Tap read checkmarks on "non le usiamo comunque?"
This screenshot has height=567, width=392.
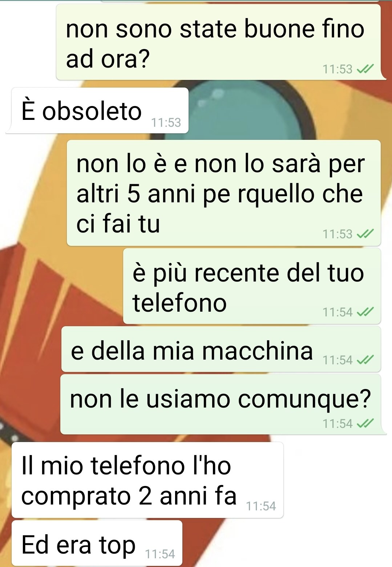tap(365, 424)
